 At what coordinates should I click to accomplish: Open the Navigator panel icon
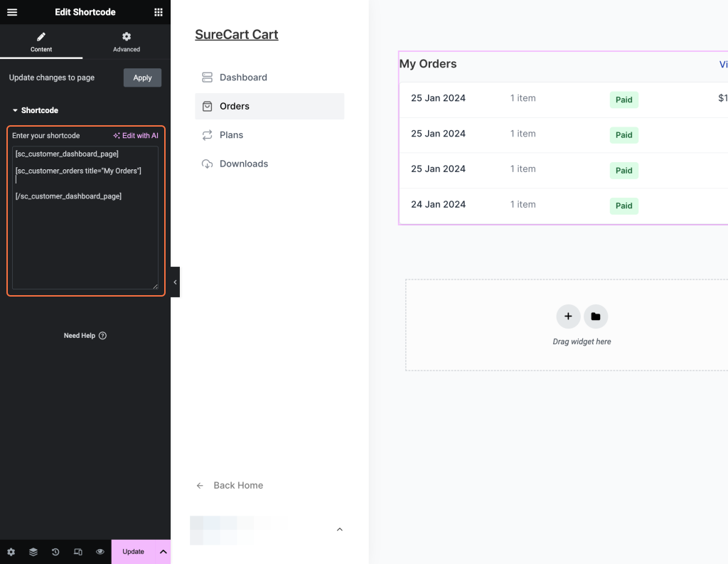point(33,551)
